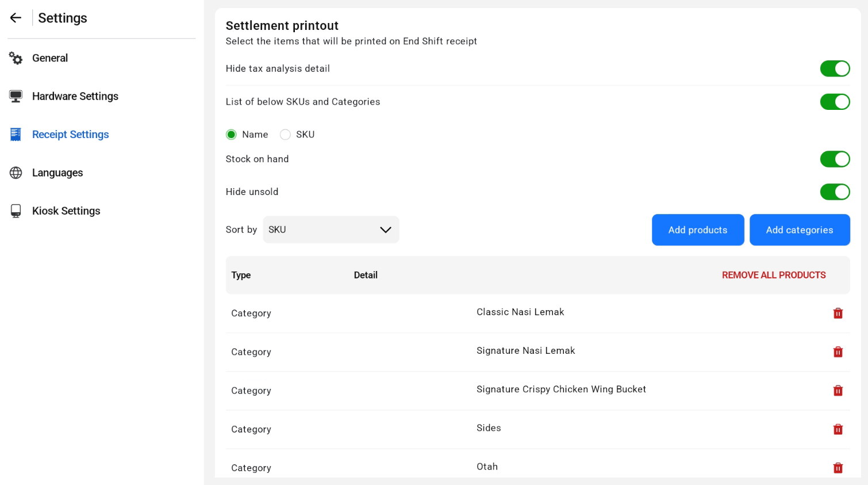Switch to Languages settings
This screenshot has width=868, height=485.
point(57,173)
